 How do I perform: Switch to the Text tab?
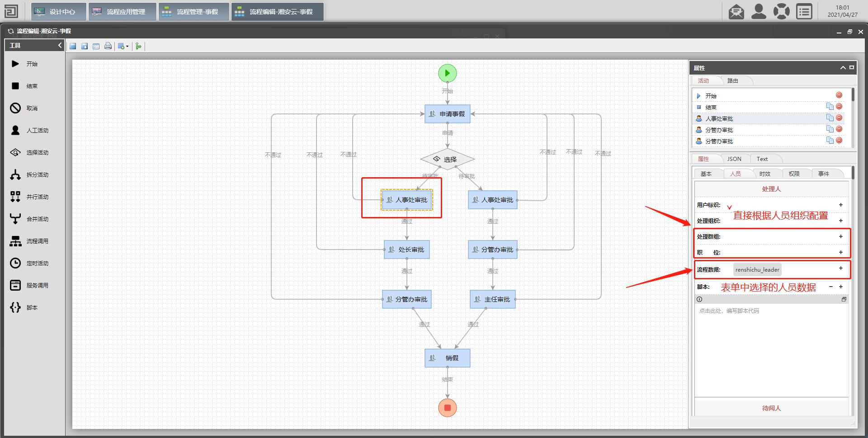coord(762,159)
